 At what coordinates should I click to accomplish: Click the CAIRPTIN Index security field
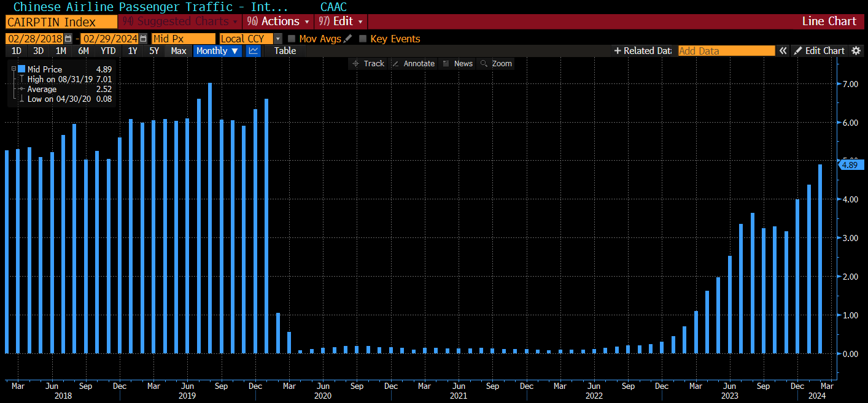[x=61, y=21]
